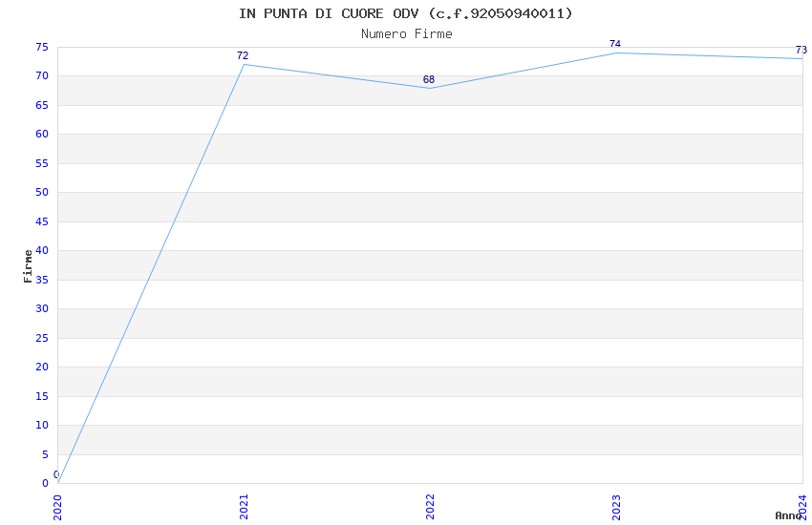Screen dimensions: 812x525
Task: Click the 2021 x-axis year label
Action: click(x=244, y=506)
